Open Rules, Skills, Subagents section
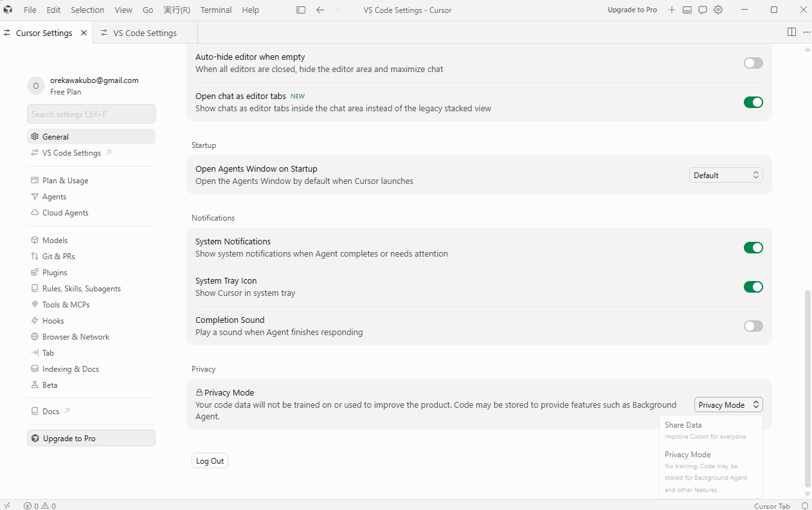Screen dimensions: 812x510 91,288
